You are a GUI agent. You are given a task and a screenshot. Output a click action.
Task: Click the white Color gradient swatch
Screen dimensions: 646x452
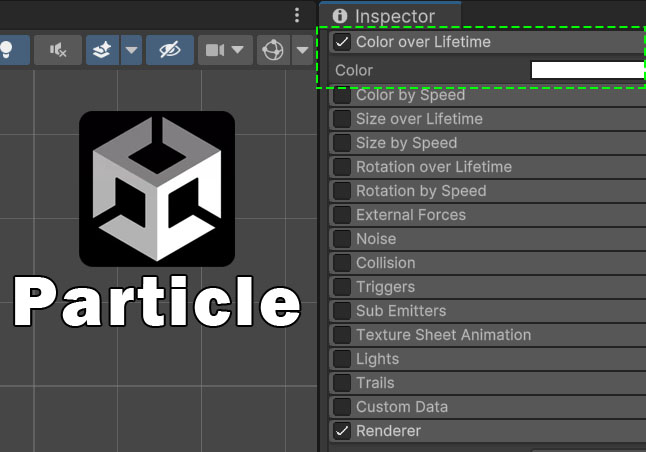click(587, 70)
